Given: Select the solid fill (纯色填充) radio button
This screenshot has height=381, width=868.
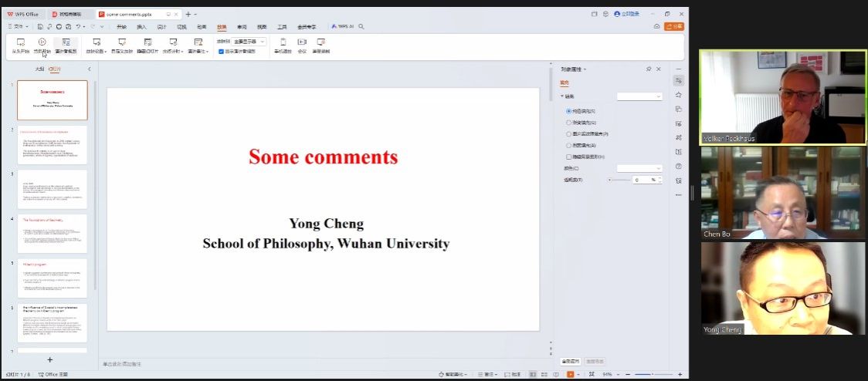Looking at the screenshot, I should point(569,111).
